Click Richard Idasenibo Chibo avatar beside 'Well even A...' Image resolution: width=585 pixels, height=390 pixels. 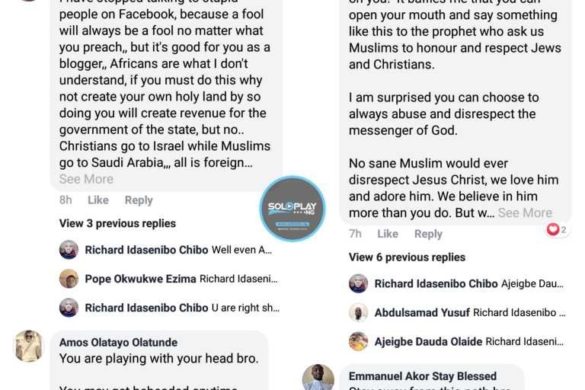[69, 250]
